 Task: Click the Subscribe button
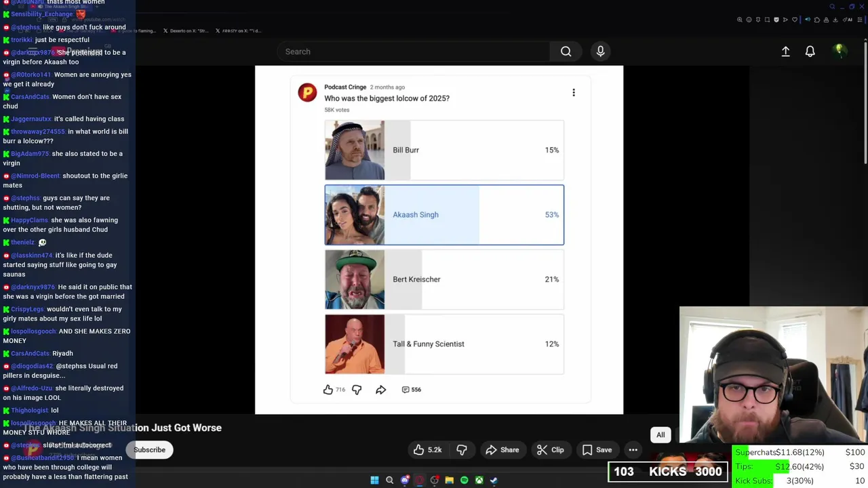pos(149,450)
